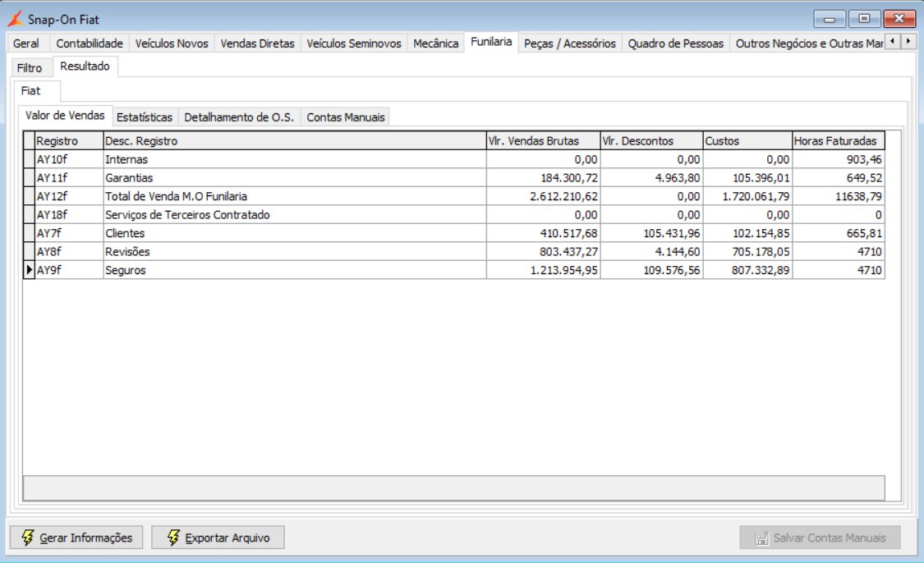
Task: Open the Estatísticas tab
Action: click(x=145, y=117)
